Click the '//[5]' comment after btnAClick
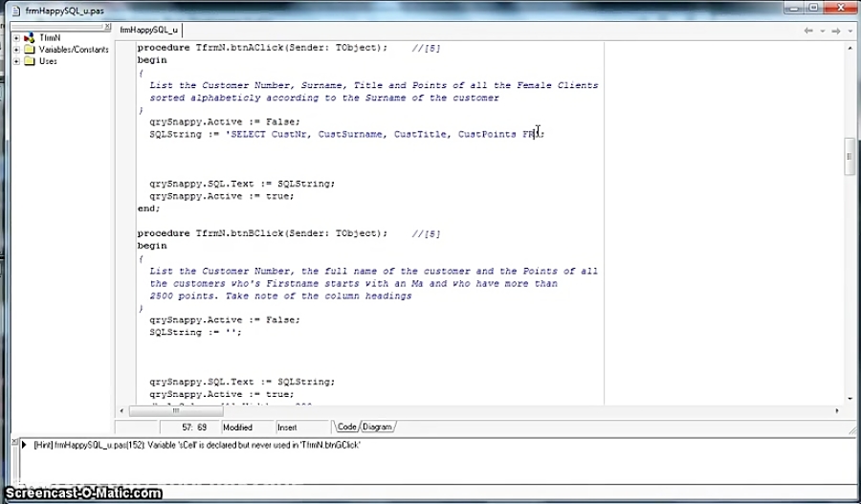The width and height of the screenshot is (861, 504). (426, 48)
